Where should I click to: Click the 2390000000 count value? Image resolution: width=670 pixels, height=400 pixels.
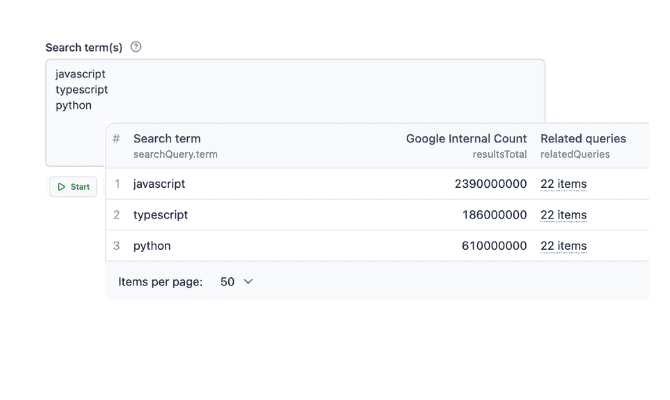pyautogui.click(x=491, y=184)
